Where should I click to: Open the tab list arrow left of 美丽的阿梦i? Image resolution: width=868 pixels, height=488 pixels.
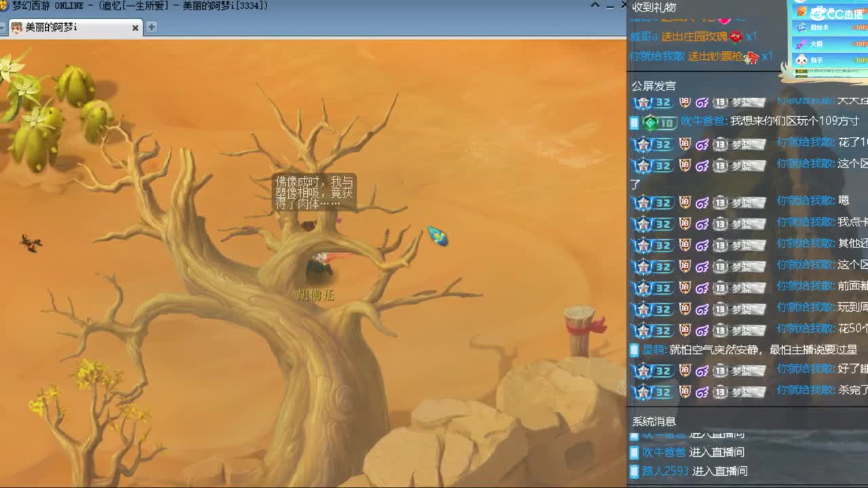coord(3,28)
